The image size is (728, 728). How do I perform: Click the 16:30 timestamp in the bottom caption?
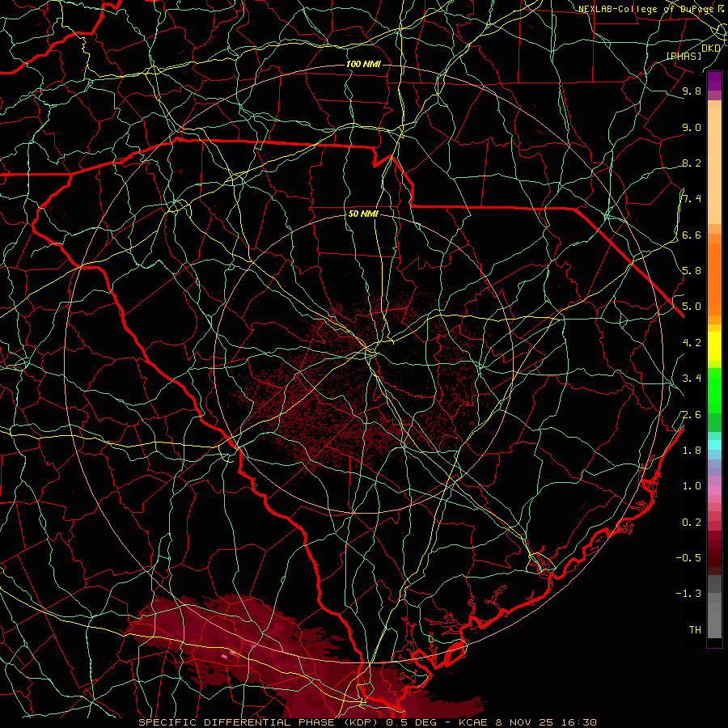(579, 722)
